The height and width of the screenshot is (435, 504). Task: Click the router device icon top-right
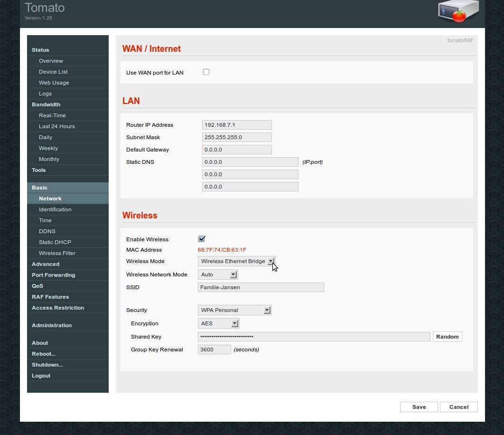[457, 11]
